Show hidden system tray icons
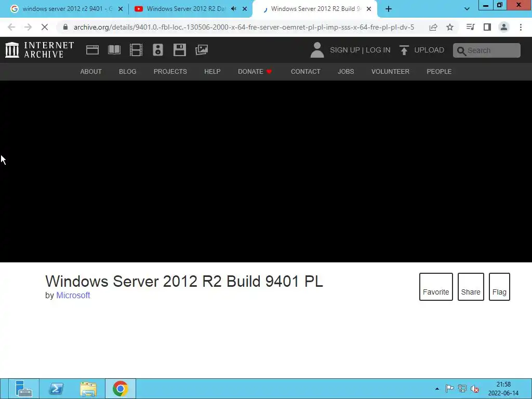532x399 pixels. (x=437, y=389)
